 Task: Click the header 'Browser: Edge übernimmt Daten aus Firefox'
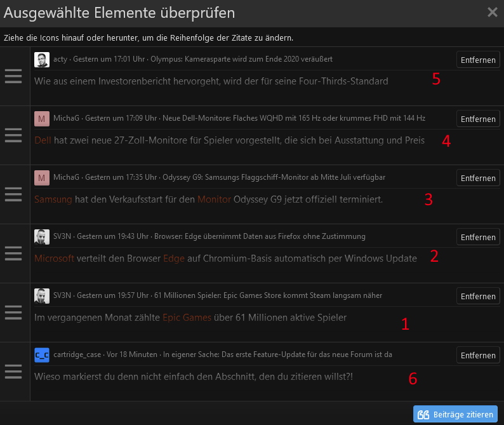coord(228,236)
